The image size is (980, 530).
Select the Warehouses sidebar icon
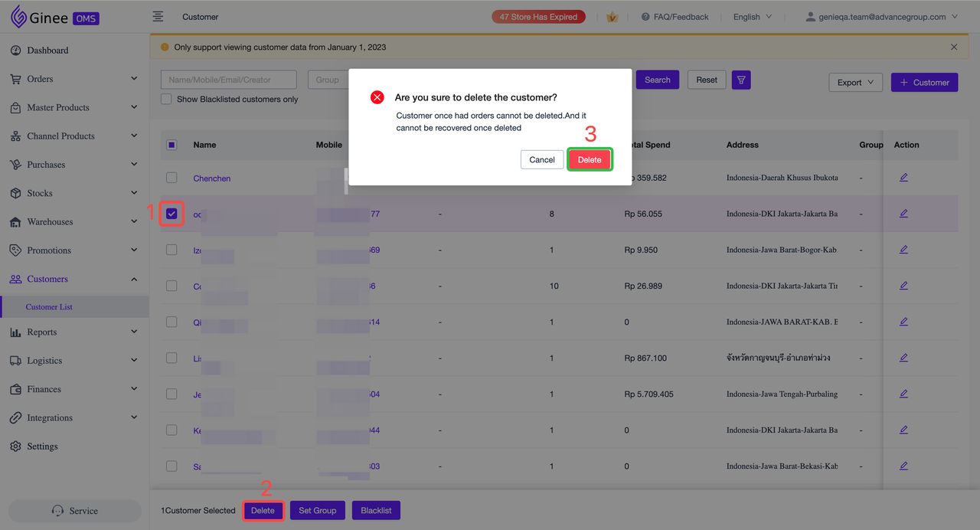[x=16, y=221]
